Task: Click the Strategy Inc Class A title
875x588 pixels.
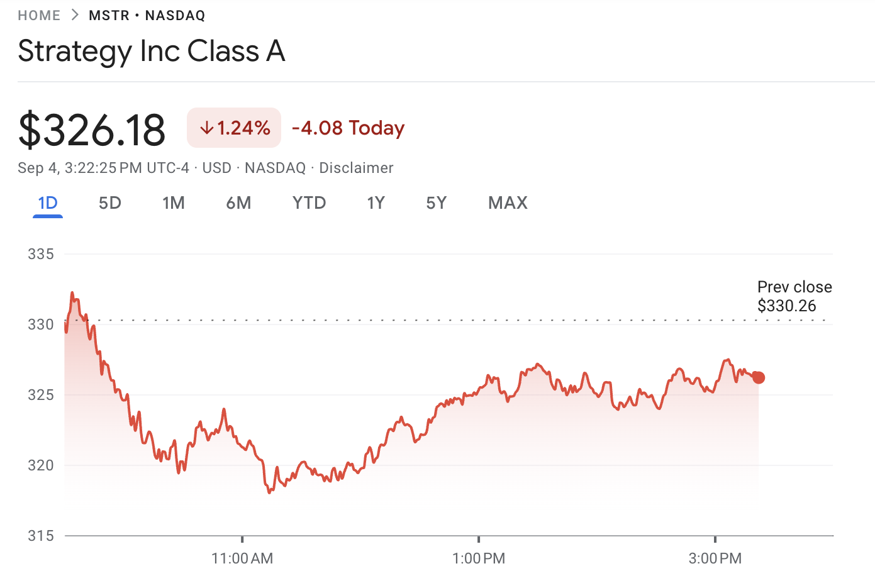Action: pos(152,51)
